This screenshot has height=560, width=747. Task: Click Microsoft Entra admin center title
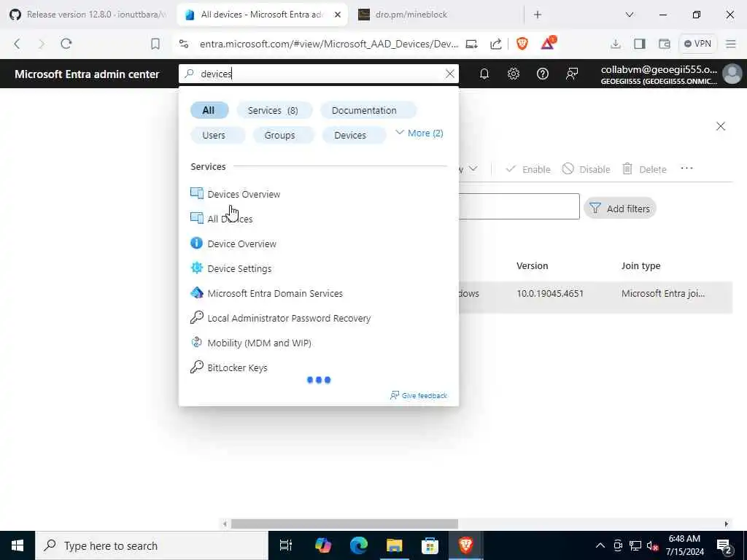coord(87,74)
